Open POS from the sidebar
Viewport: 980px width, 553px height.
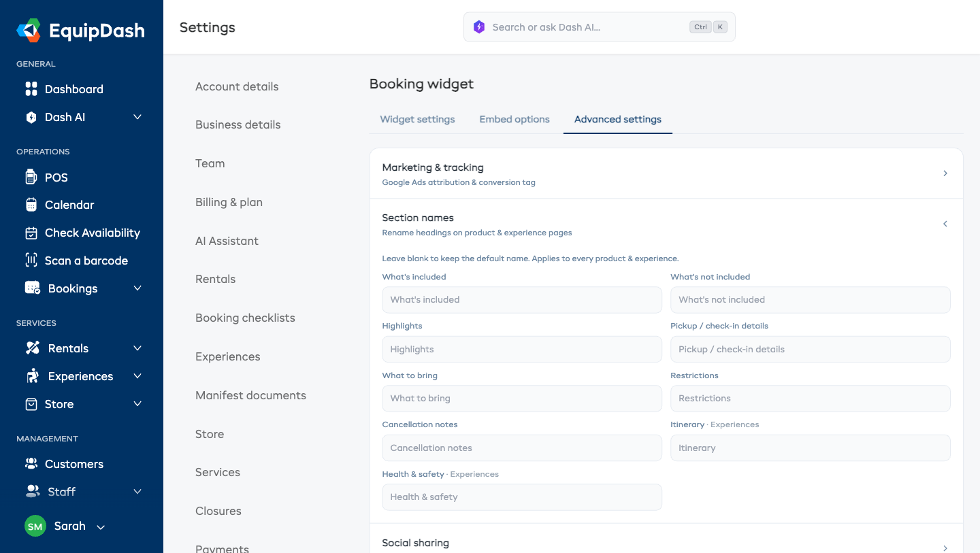(x=56, y=178)
